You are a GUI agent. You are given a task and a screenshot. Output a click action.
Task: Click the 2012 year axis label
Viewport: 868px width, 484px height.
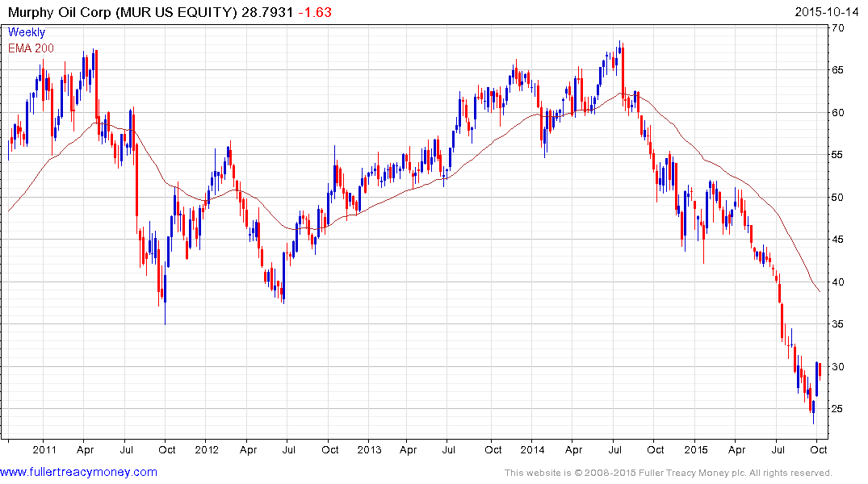pos(207,449)
